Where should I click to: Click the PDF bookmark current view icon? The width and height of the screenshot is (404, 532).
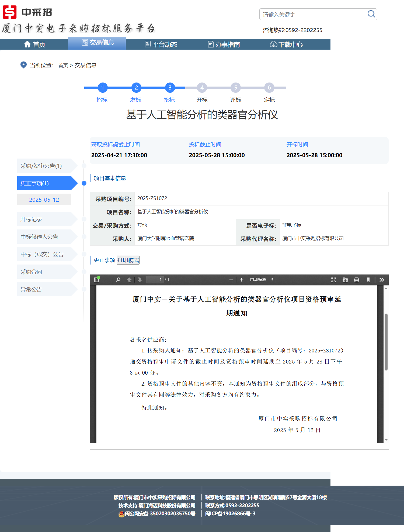coord(368,280)
